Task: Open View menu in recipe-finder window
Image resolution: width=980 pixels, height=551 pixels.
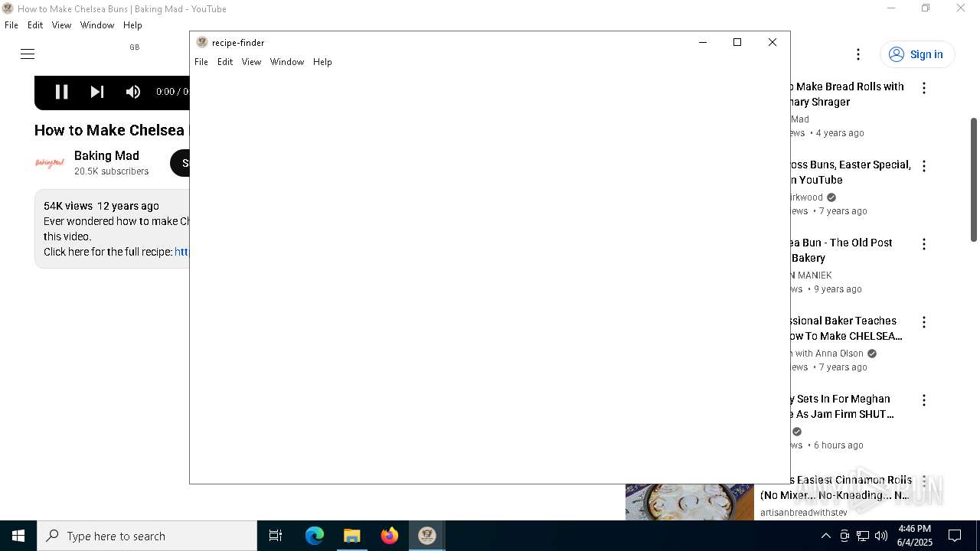Action: tap(251, 62)
